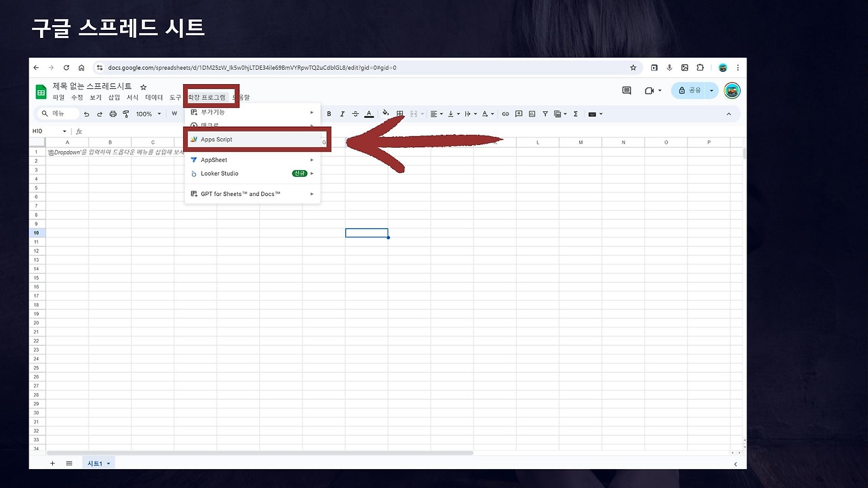
Task: Print the spreadsheet with printer icon
Action: (x=113, y=114)
